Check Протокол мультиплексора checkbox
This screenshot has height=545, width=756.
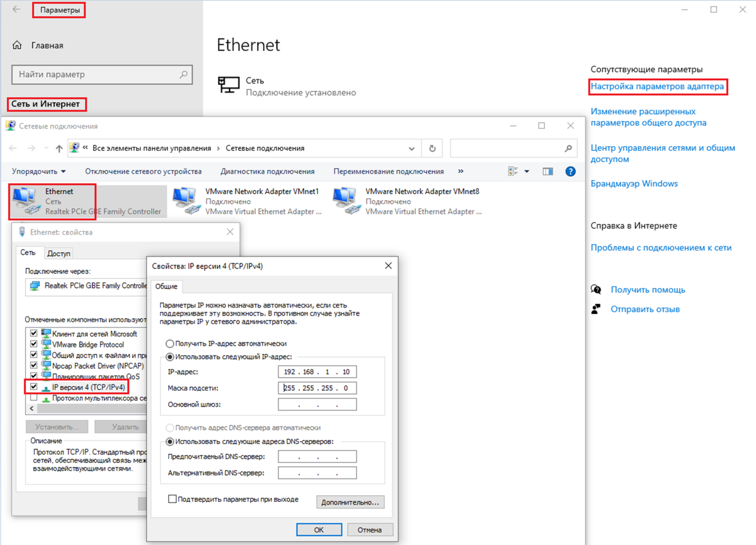pos(34,398)
